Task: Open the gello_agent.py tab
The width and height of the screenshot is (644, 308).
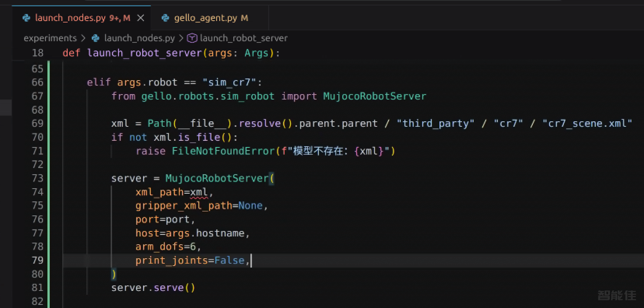Action: (210, 18)
